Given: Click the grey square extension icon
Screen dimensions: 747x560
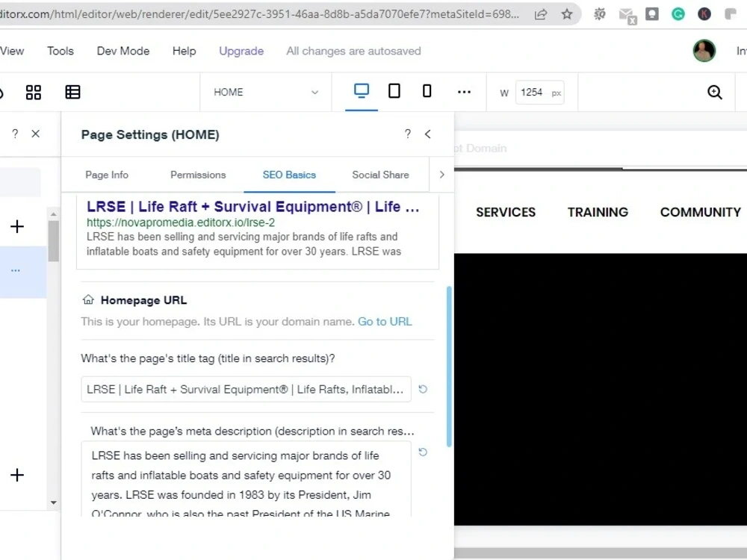Looking at the screenshot, I should [x=651, y=14].
